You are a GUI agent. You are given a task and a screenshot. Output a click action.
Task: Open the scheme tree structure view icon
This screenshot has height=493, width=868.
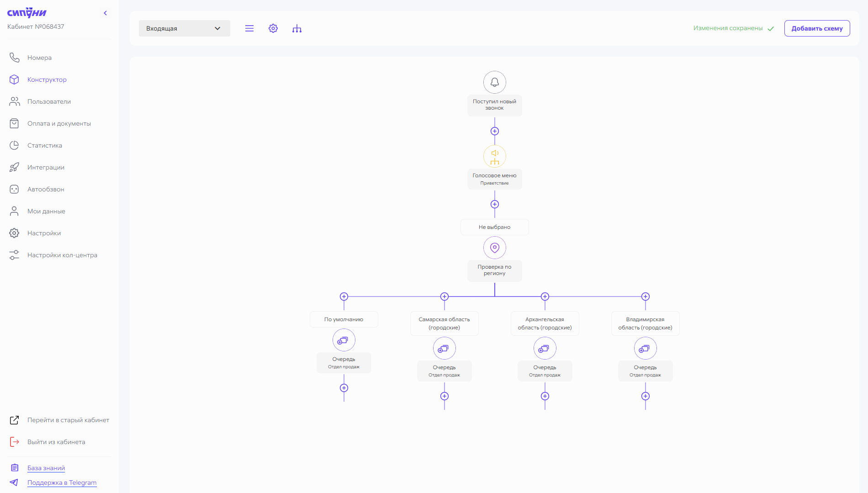point(297,29)
